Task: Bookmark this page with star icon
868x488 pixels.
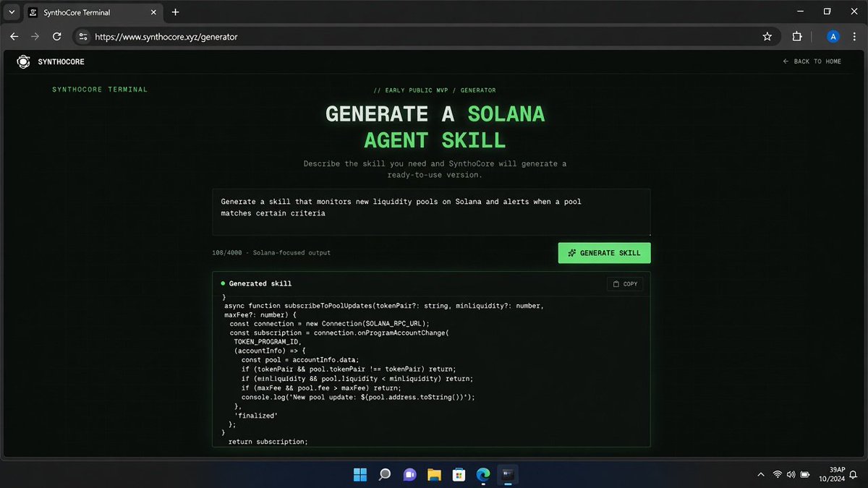Action: 767,36
